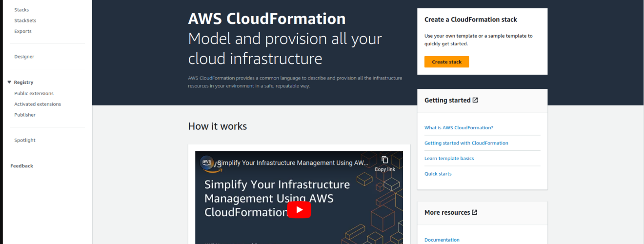Open Getting started external link icon
The width and height of the screenshot is (644, 244).
(475, 100)
